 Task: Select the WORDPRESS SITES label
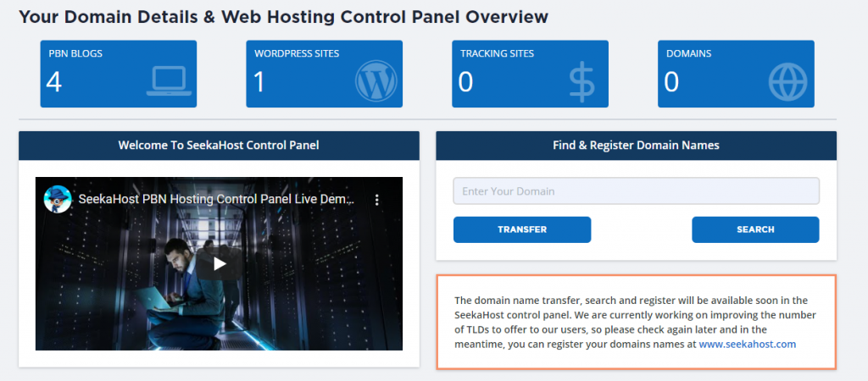(297, 53)
